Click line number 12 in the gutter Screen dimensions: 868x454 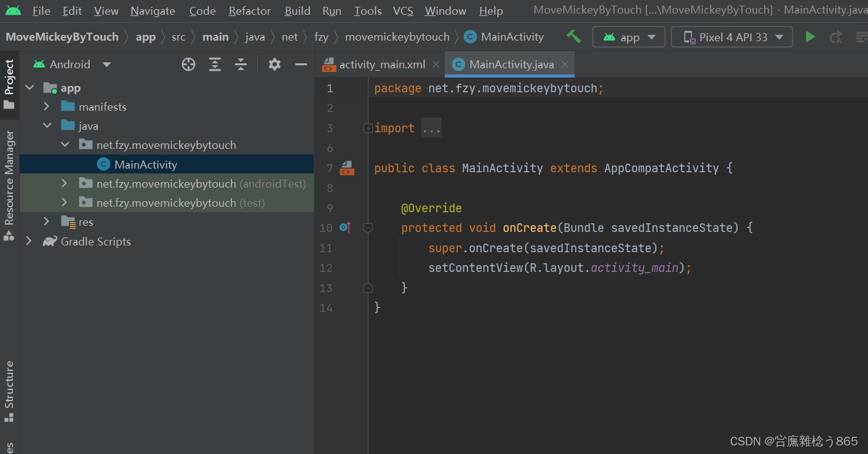point(326,268)
